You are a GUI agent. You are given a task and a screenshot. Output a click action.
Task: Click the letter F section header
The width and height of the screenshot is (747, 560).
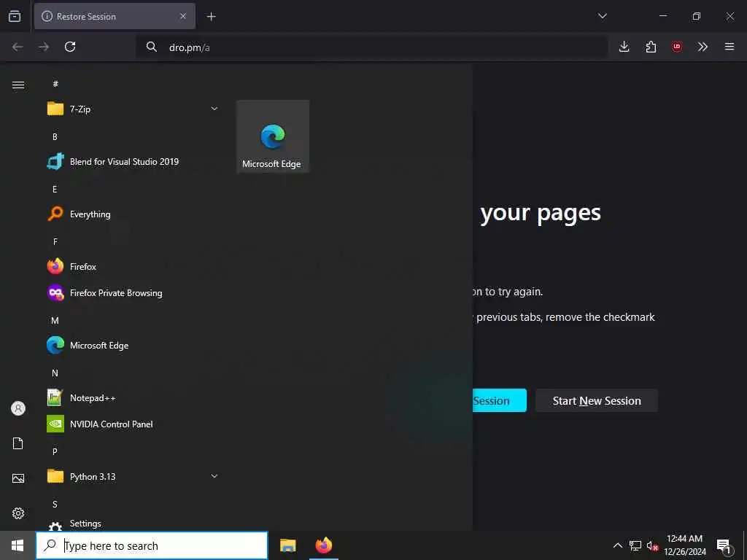tap(55, 242)
